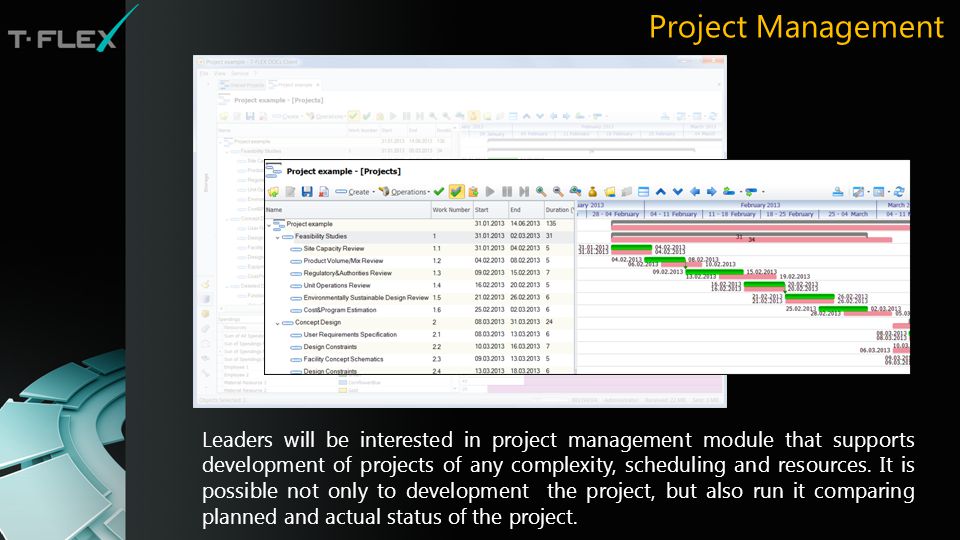Click the window layout icon

(x=879, y=192)
